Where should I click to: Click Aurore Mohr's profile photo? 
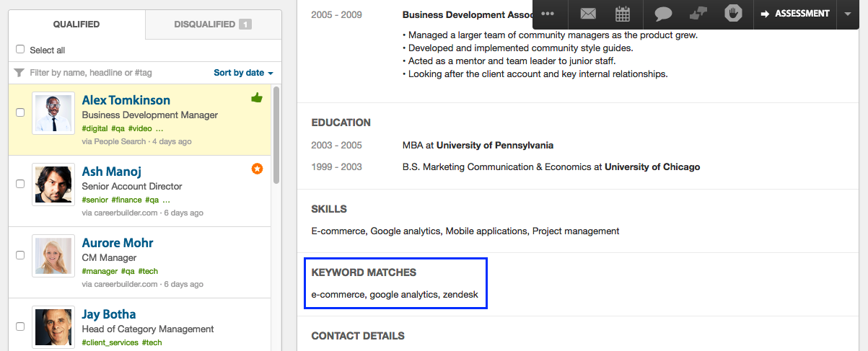(53, 256)
